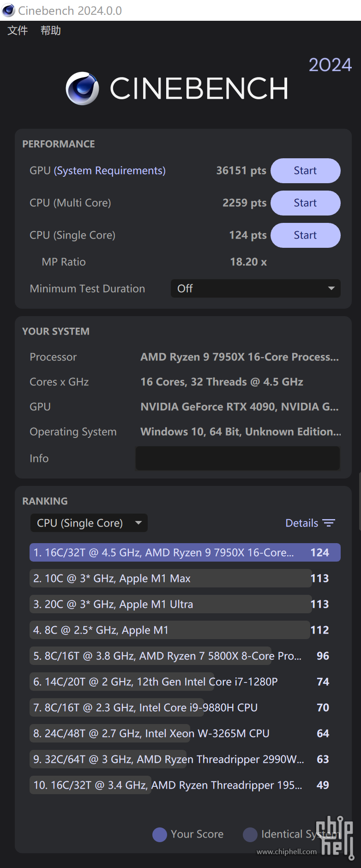Viewport: 361px width, 868px height.
Task: Open the 文件 menu
Action: tap(18, 30)
